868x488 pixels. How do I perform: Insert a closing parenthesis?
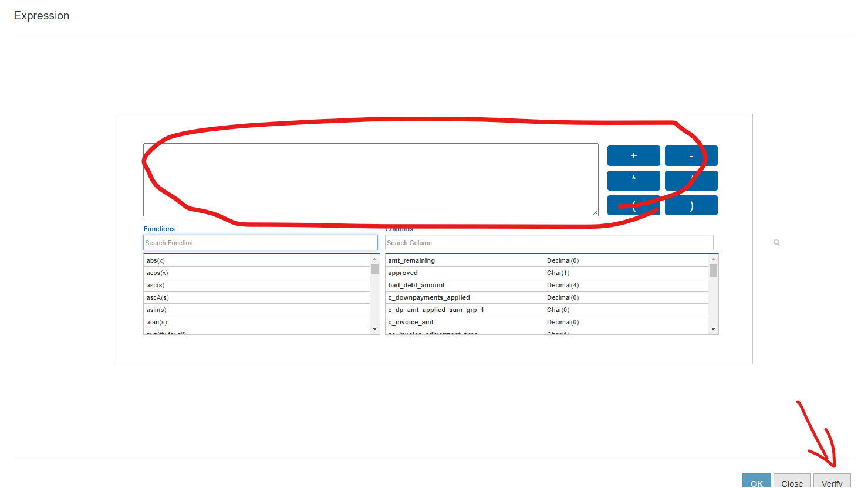pos(691,205)
